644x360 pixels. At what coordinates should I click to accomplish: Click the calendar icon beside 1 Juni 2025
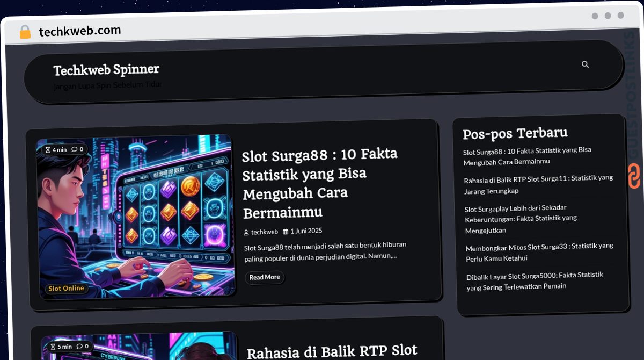pyautogui.click(x=286, y=232)
